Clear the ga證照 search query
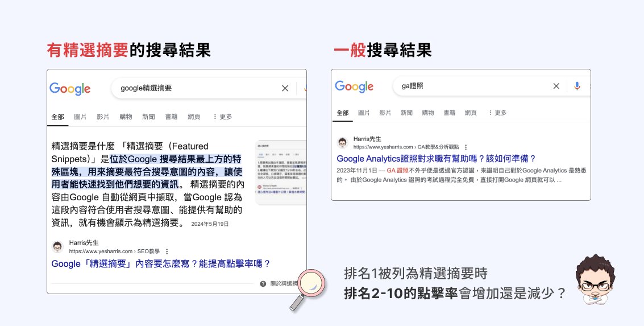This screenshot has height=326, width=644. pos(556,86)
